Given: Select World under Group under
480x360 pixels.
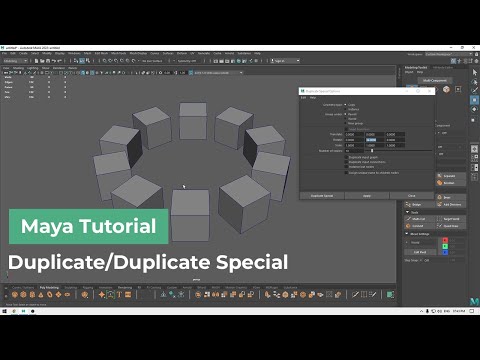Looking at the screenshot, I should point(345,119).
